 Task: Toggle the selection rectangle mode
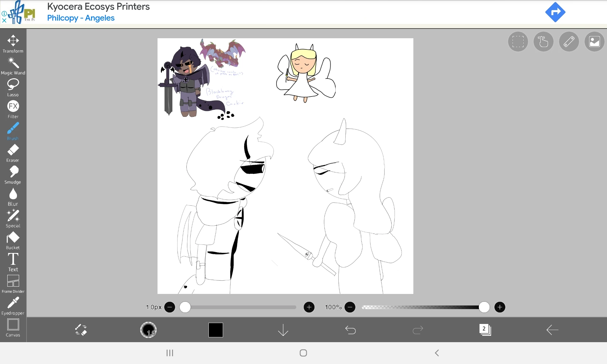coord(518,42)
